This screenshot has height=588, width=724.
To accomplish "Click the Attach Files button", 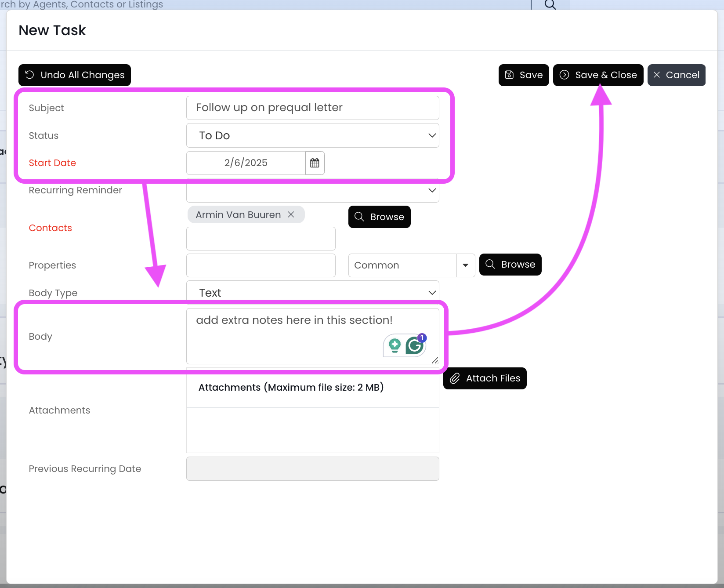I will coord(485,378).
